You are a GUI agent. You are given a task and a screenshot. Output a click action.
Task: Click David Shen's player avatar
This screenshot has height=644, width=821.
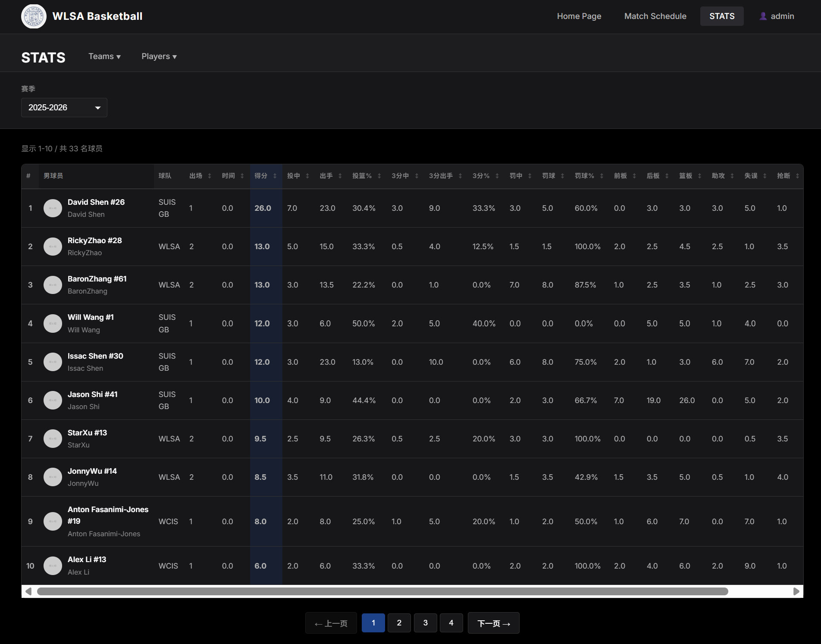pyautogui.click(x=53, y=208)
